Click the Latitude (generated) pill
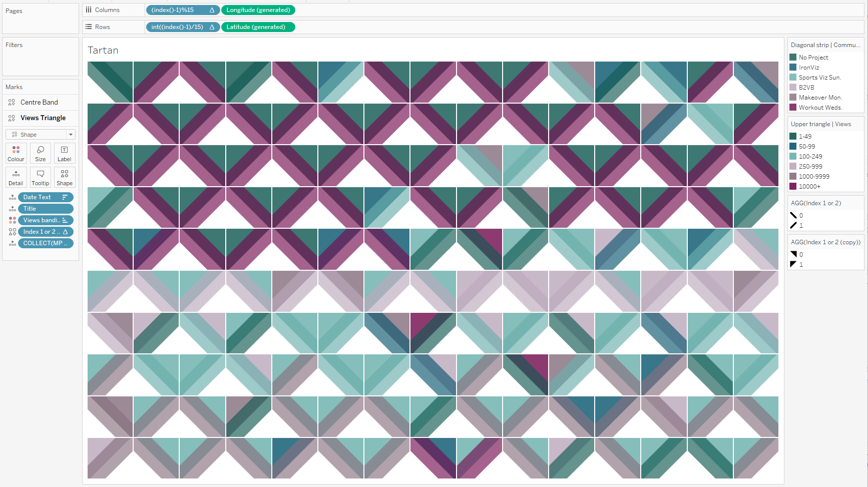The image size is (868, 487). point(258,27)
